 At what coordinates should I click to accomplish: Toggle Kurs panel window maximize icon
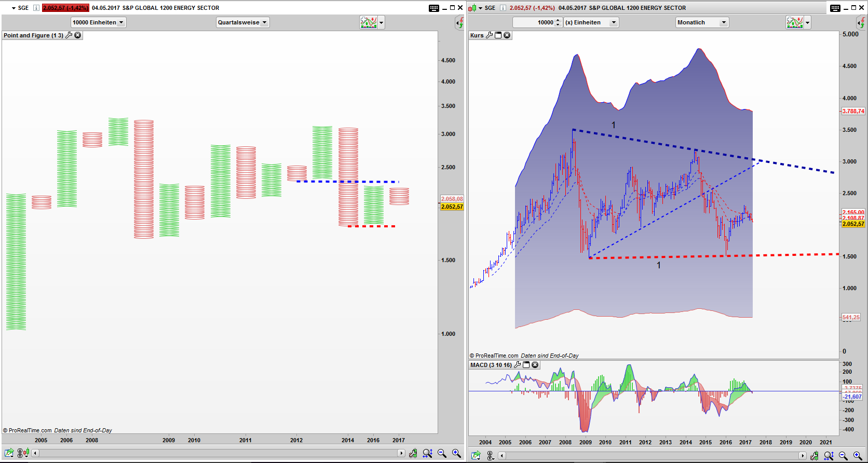point(498,35)
